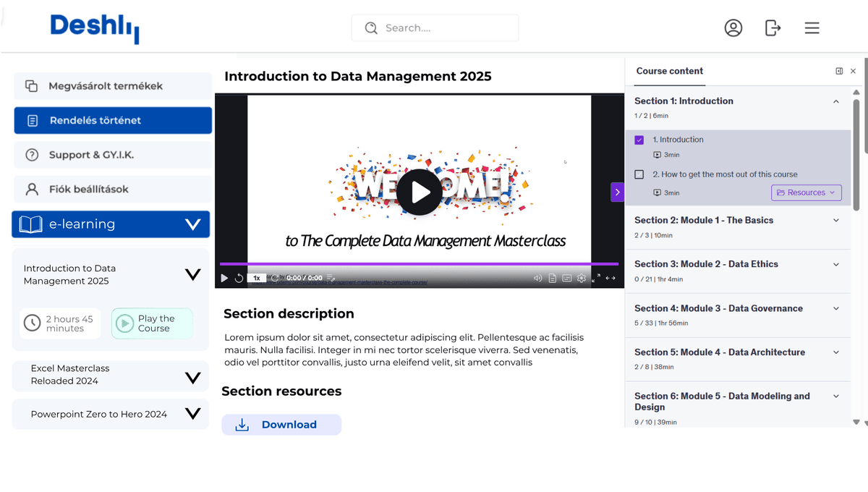The width and height of the screenshot is (868, 492).
Task: Uncheck the '1. Introduction' lesson checkbox
Action: [x=639, y=140]
